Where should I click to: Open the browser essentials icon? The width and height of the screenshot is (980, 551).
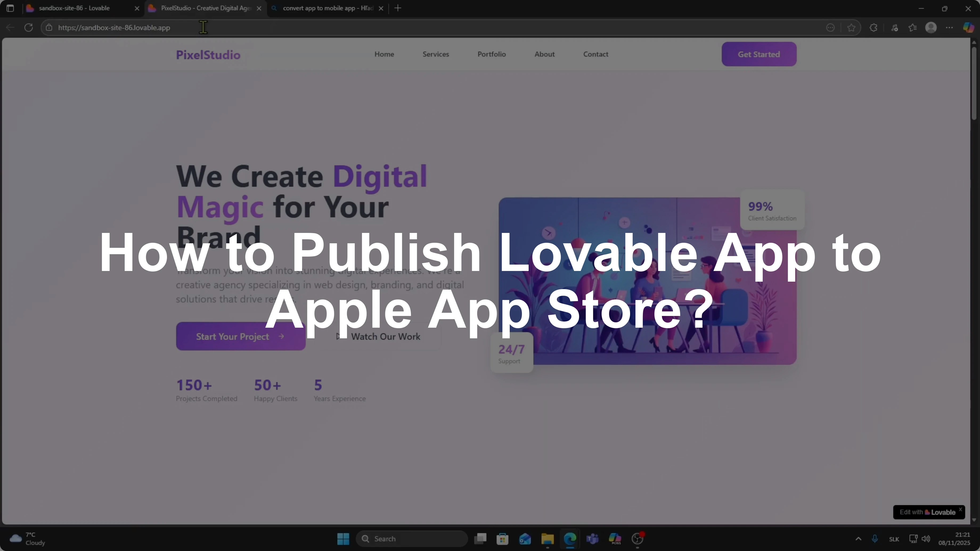click(895, 27)
